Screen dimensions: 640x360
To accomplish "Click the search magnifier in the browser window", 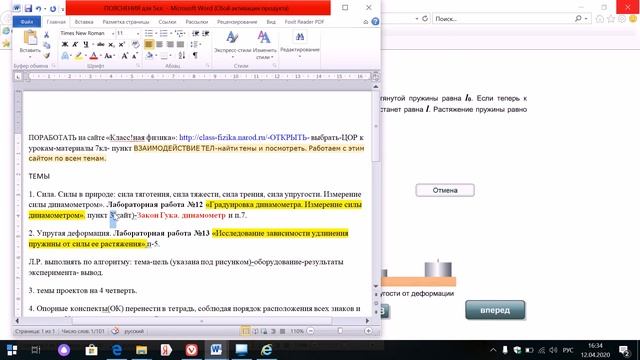I will pyautogui.click(x=578, y=19).
